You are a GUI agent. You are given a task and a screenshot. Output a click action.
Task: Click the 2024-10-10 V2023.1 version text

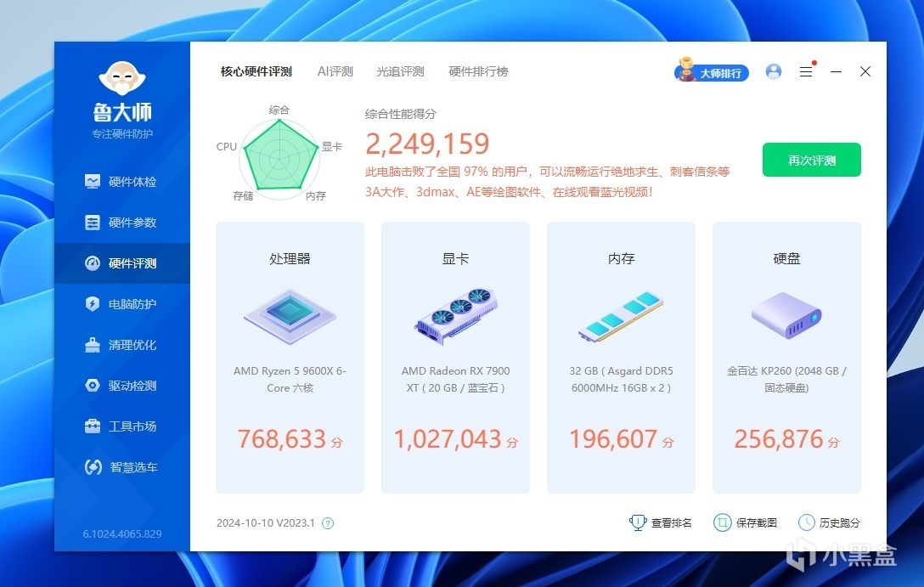point(266,522)
